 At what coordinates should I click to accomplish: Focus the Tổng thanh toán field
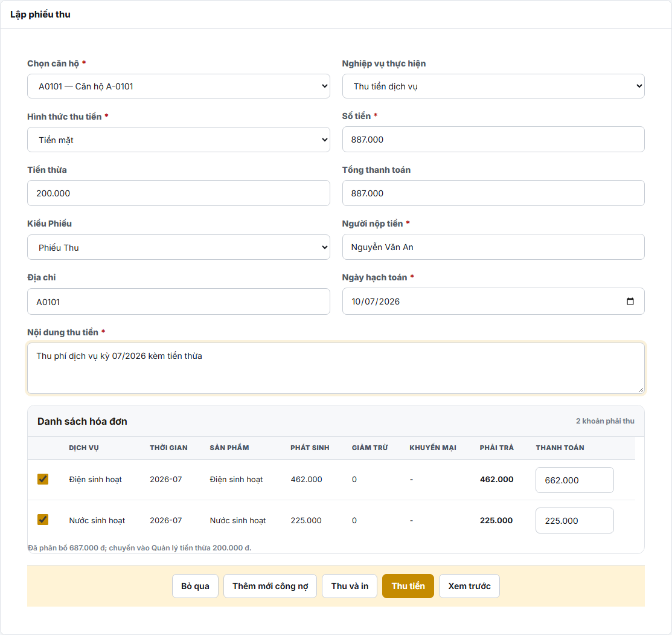point(493,193)
